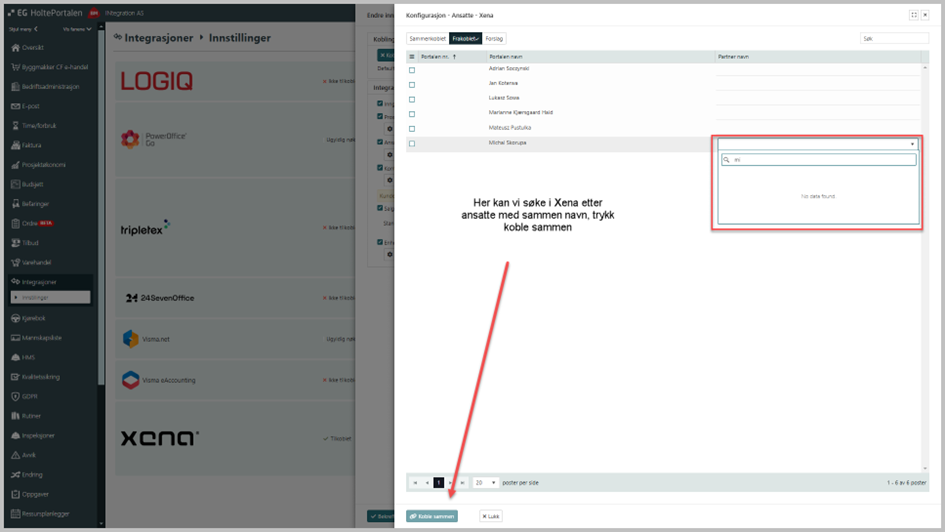945x532 pixels.
Task: Click the grid column menu icon
Action: (x=412, y=57)
